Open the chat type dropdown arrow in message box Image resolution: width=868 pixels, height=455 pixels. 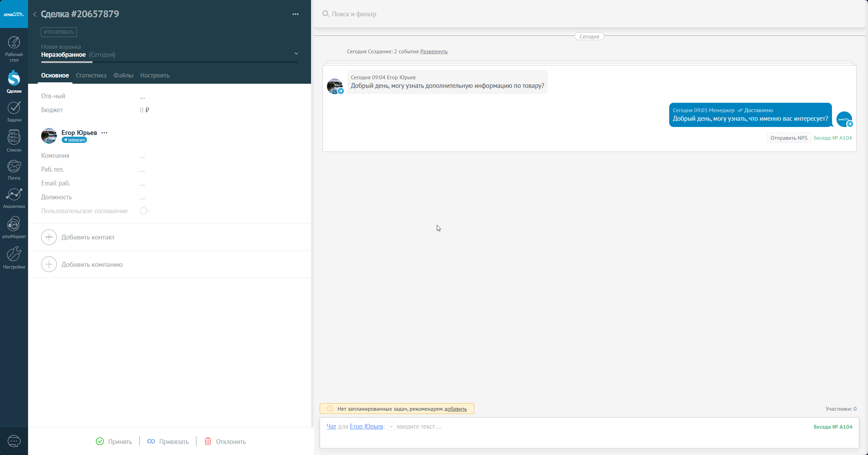pyautogui.click(x=391, y=427)
